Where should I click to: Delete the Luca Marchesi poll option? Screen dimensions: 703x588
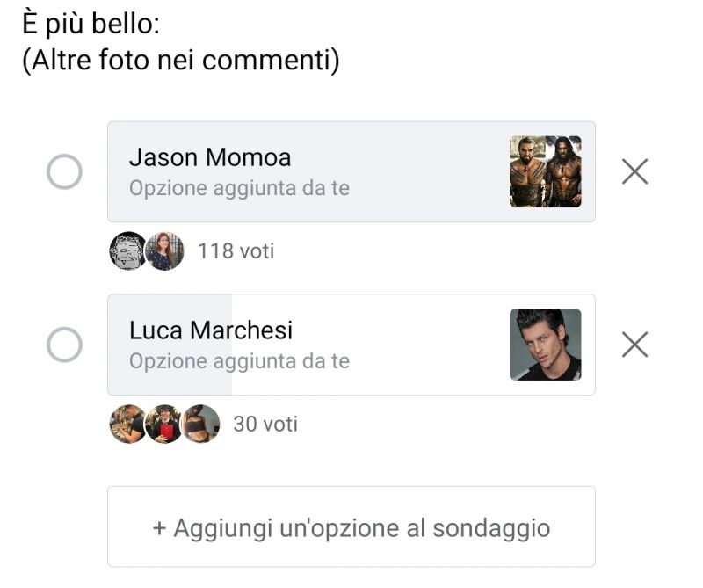pyautogui.click(x=634, y=345)
